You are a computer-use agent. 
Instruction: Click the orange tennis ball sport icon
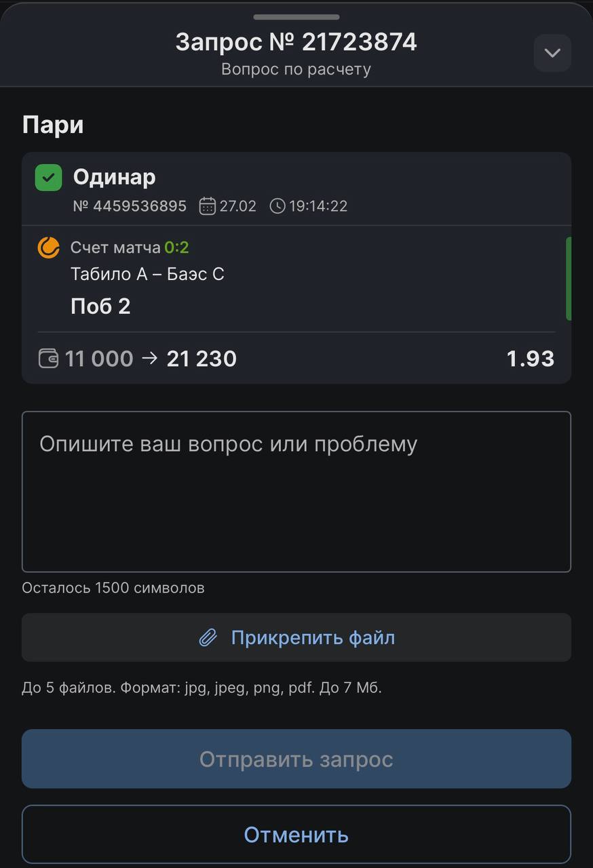pos(49,248)
